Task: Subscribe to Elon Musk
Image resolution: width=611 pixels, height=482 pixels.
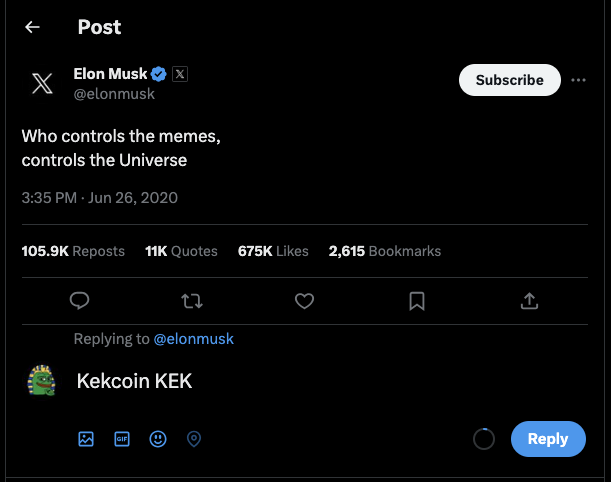Action: coord(510,80)
